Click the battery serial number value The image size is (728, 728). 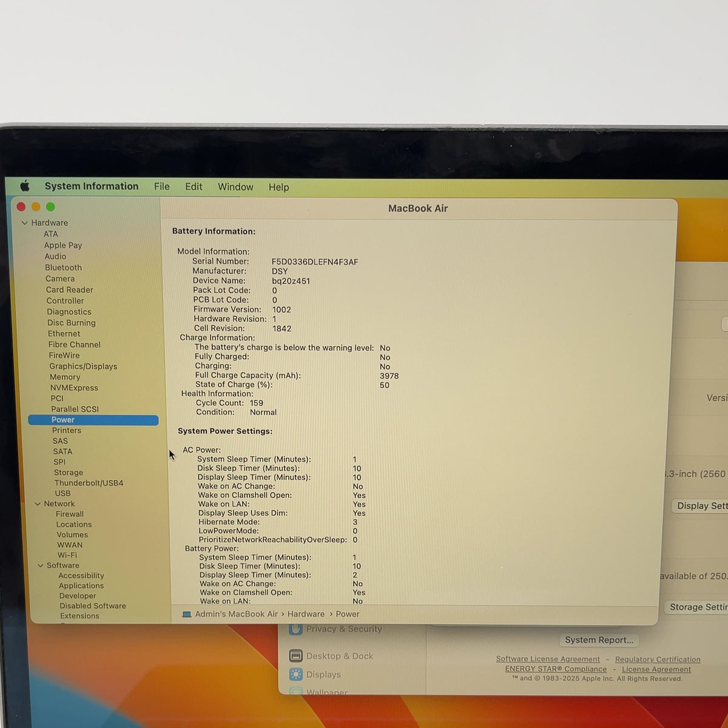(x=315, y=262)
